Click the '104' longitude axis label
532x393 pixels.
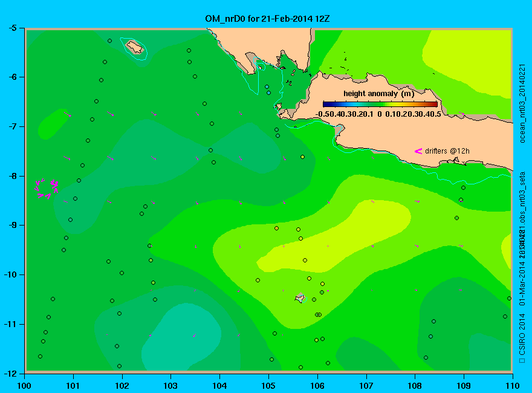tap(219, 386)
